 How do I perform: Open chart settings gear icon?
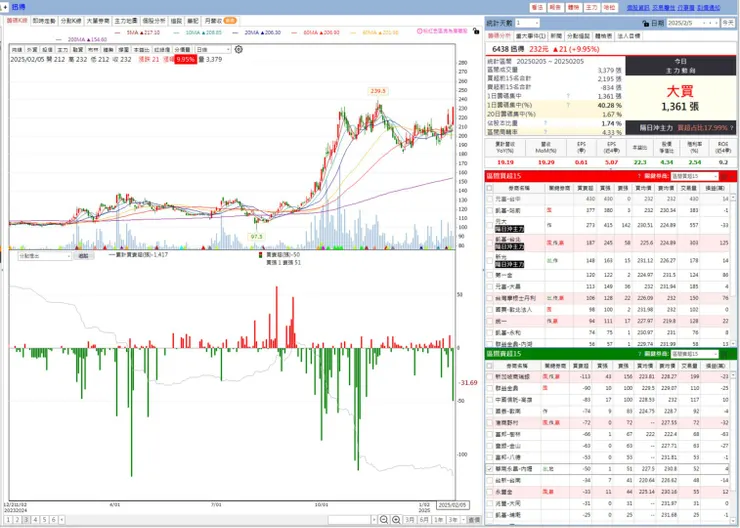[239, 49]
